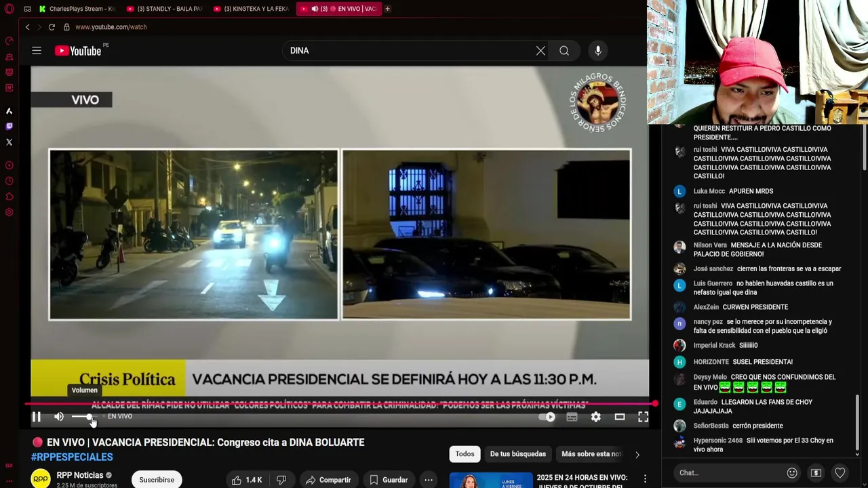The image size is (868, 488).
Task: Clear the DINA search text
Action: point(540,51)
